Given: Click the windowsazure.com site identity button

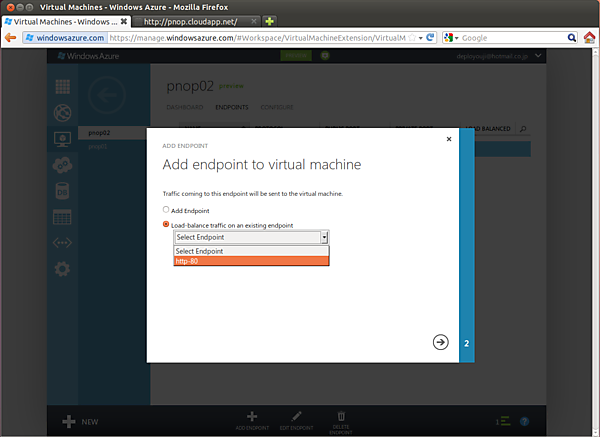Looking at the screenshot, I should (65, 38).
